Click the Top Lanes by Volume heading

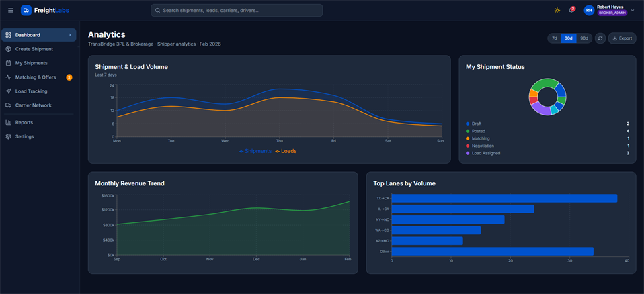(405, 183)
